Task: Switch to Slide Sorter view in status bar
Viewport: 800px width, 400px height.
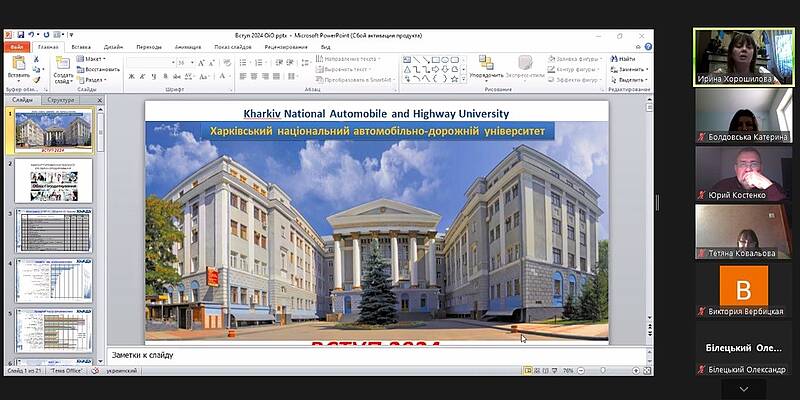Action: click(537, 370)
